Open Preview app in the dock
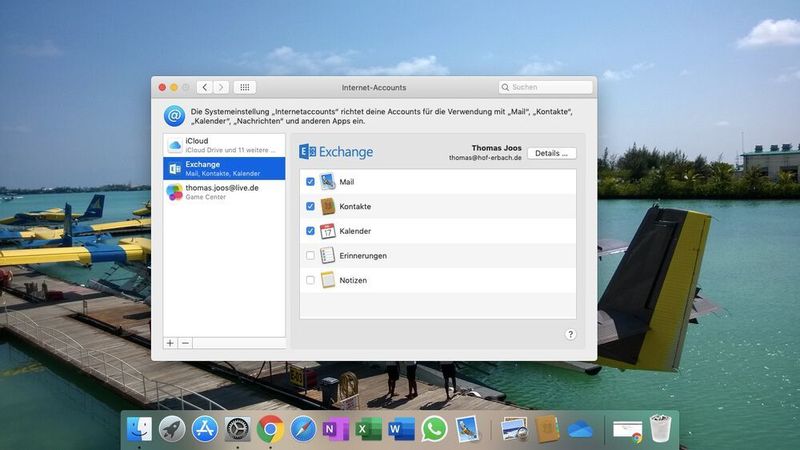 click(x=514, y=429)
